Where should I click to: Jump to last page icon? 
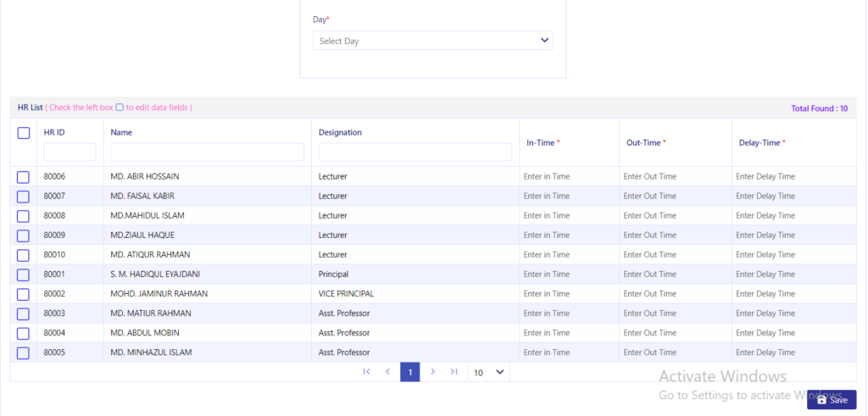454,372
